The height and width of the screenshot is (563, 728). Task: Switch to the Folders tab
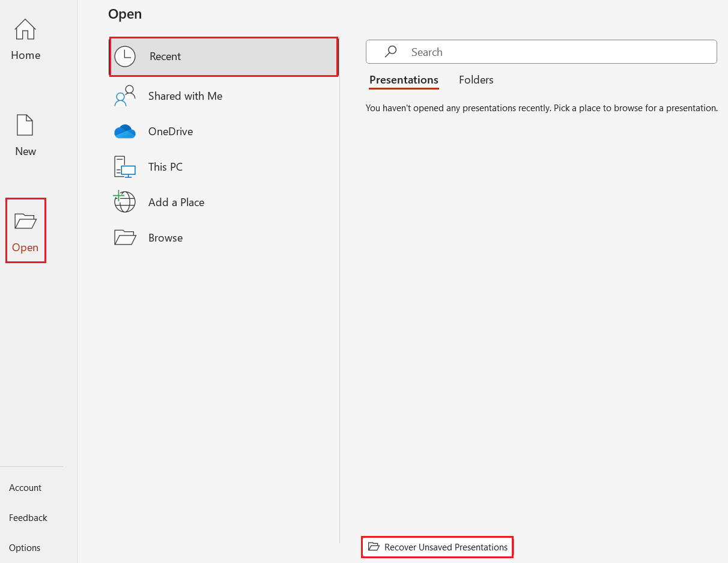pyautogui.click(x=476, y=80)
